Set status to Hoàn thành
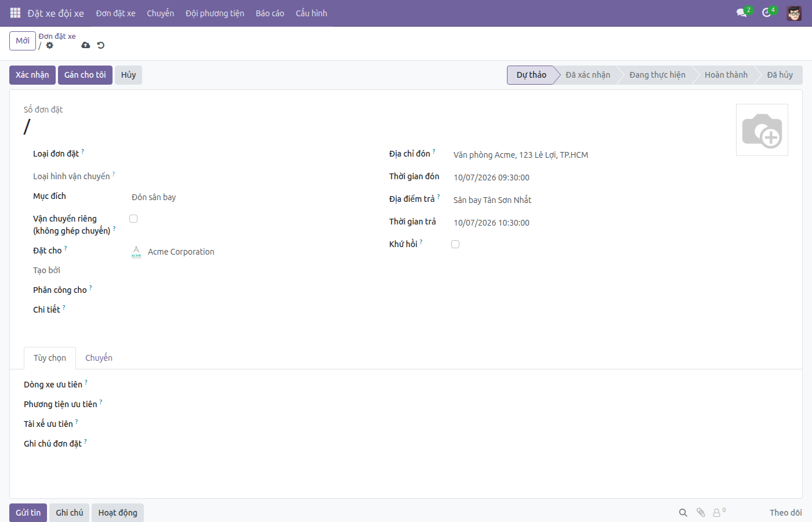Viewport: 812px width, 522px height. coord(726,75)
